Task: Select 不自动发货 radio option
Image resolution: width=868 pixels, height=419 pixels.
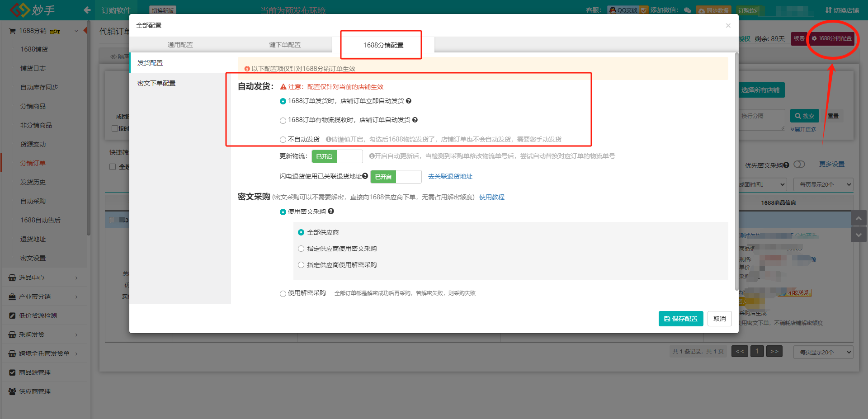Action: (283, 140)
